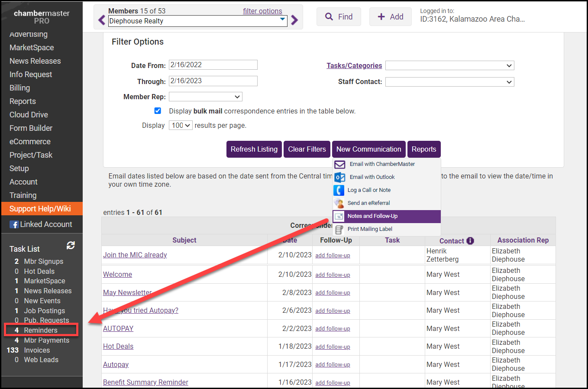Click the Facebook icon beside Linked Account

pos(14,224)
